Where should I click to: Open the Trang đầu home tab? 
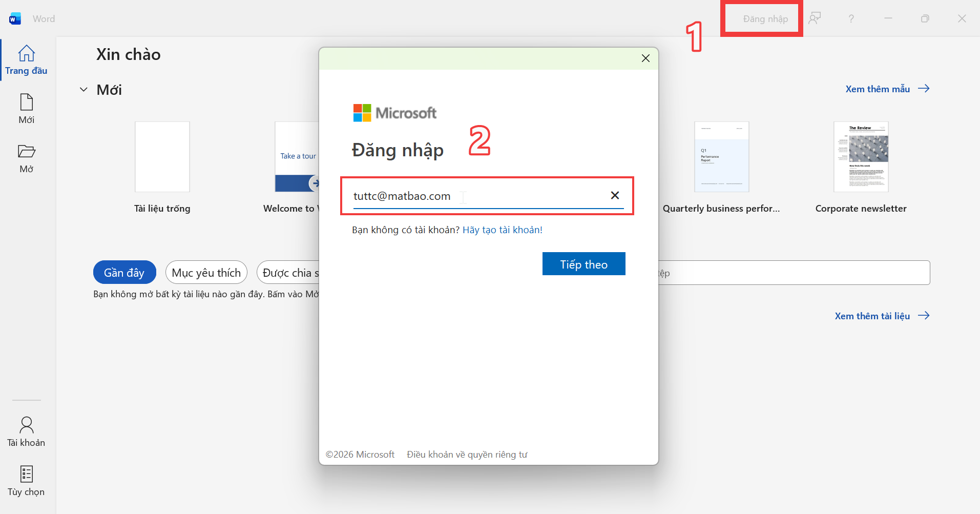click(26, 60)
